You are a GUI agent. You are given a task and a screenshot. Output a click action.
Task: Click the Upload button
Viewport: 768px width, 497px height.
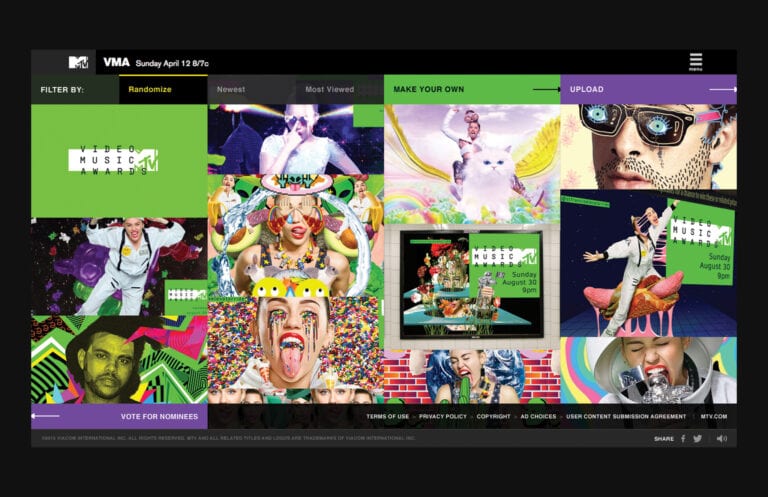pos(587,90)
